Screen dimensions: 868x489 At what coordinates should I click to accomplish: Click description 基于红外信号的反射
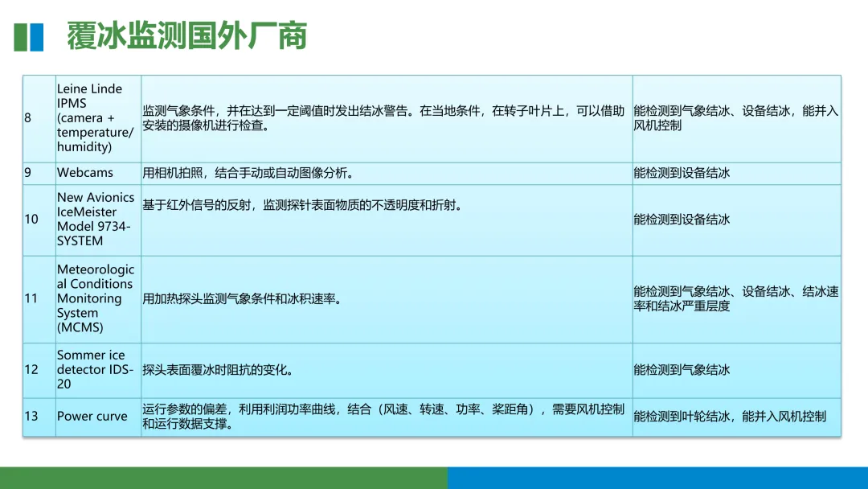coord(302,205)
